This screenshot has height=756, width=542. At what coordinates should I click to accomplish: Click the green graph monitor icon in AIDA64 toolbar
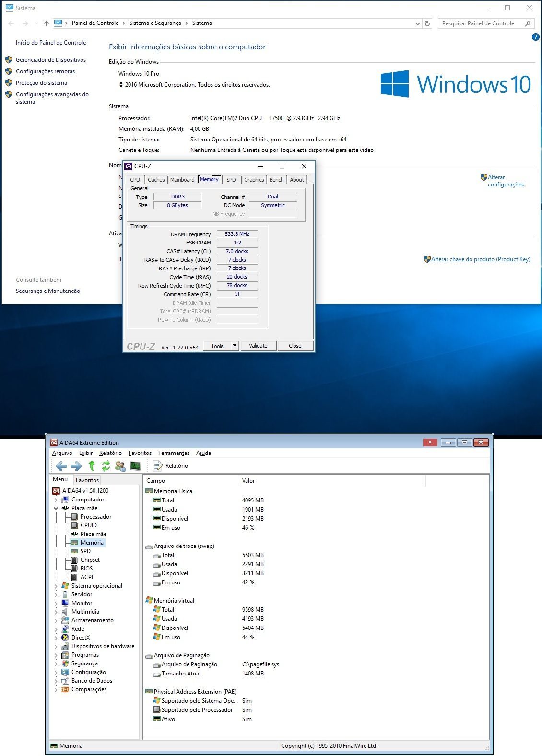135,466
